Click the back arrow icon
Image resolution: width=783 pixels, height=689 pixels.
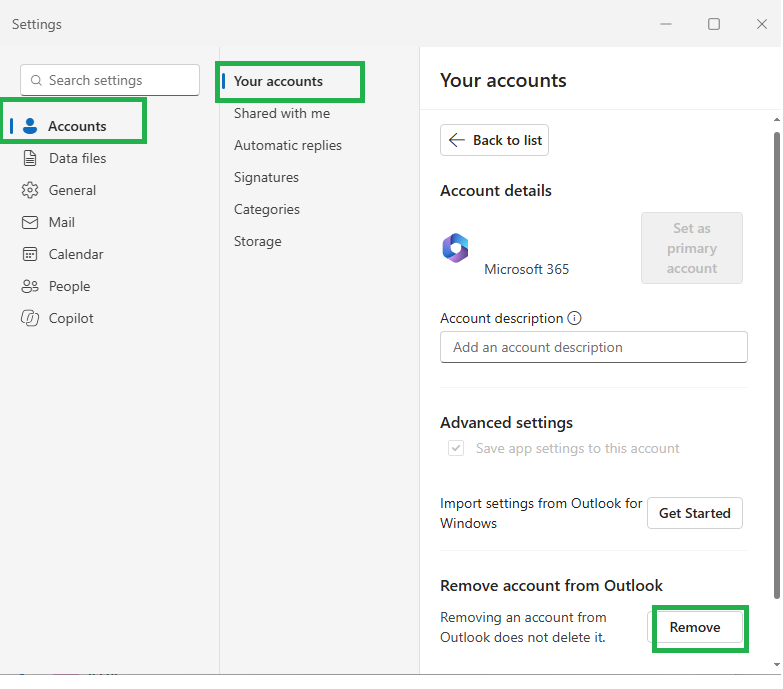point(456,140)
